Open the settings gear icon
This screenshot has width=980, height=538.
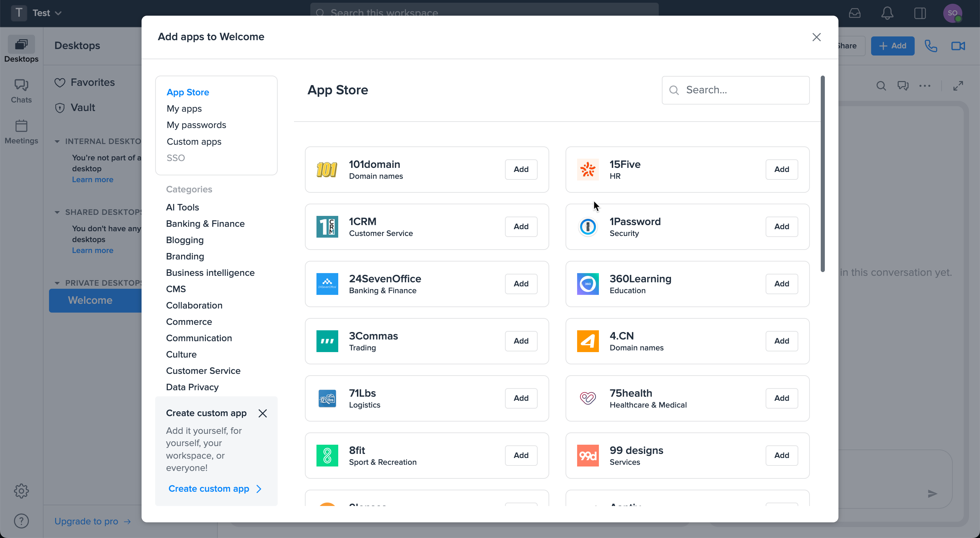tap(21, 491)
